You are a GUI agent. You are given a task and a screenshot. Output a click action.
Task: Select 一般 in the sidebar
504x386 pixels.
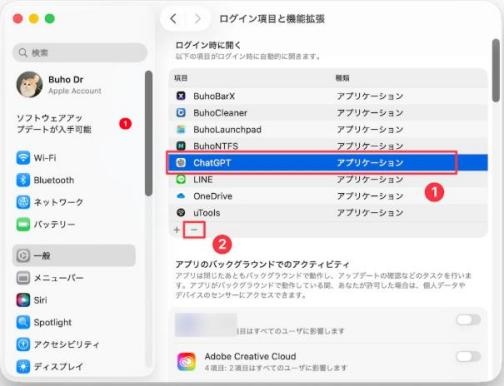[x=74, y=256]
